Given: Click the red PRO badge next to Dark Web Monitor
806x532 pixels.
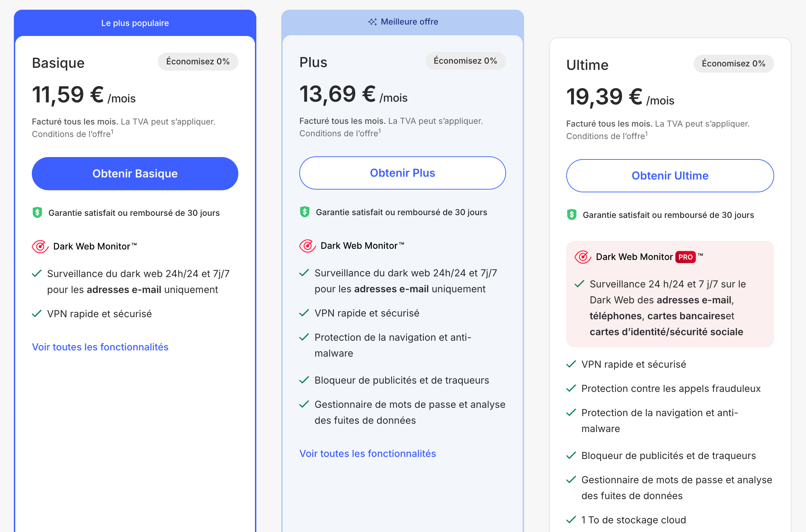Looking at the screenshot, I should (x=686, y=257).
